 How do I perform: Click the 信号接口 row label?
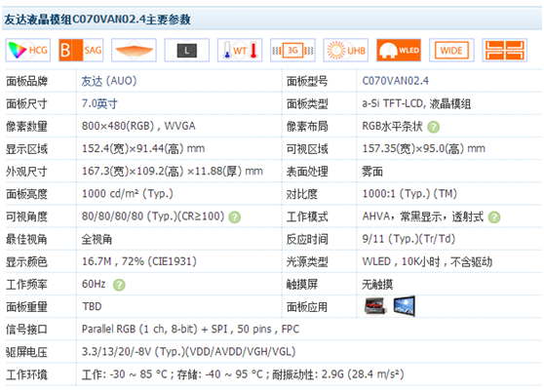26,330
